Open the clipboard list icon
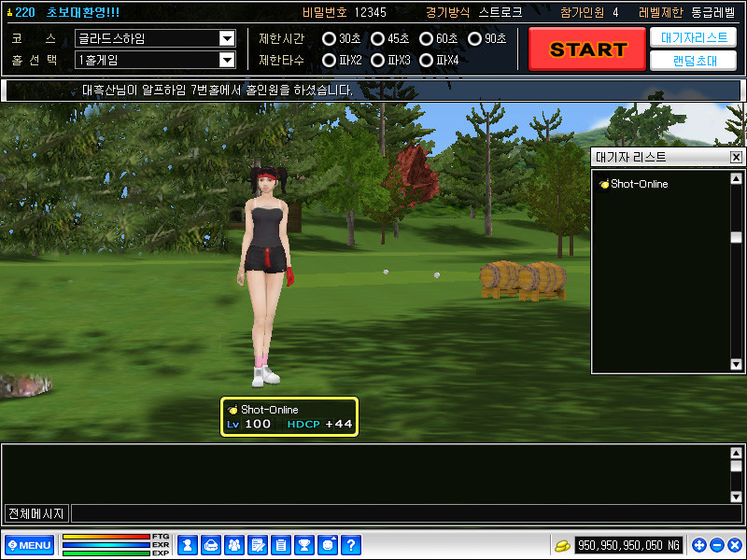Screen dimensions: 747x560 point(281,545)
